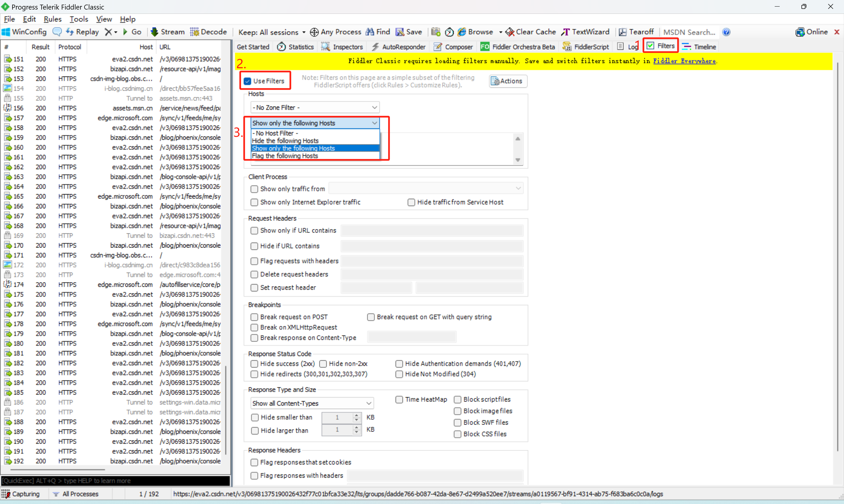The width and height of the screenshot is (844, 504).
Task: Uncheck the Use Filters checkbox
Action: (x=247, y=81)
